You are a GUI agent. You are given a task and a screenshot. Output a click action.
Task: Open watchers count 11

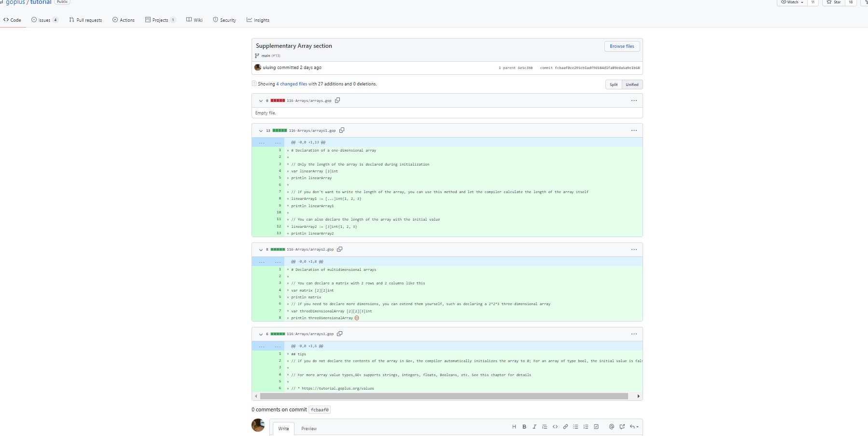coord(813,2)
